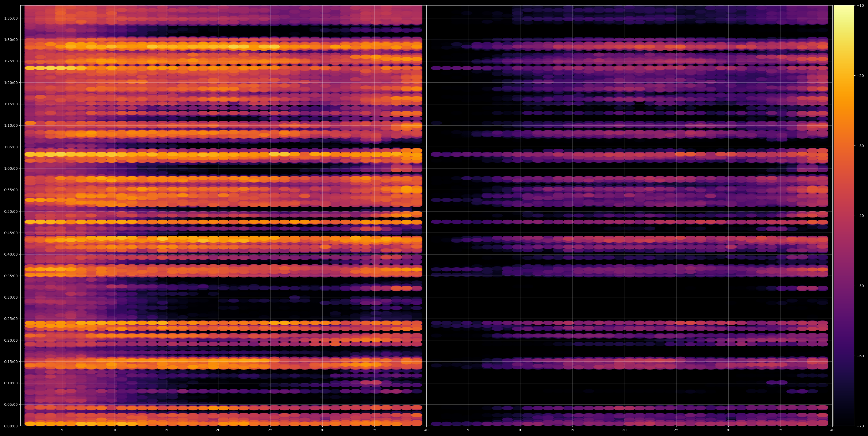Click the 1:30:00 time axis label
The height and width of the screenshot is (436, 868).
11,39
